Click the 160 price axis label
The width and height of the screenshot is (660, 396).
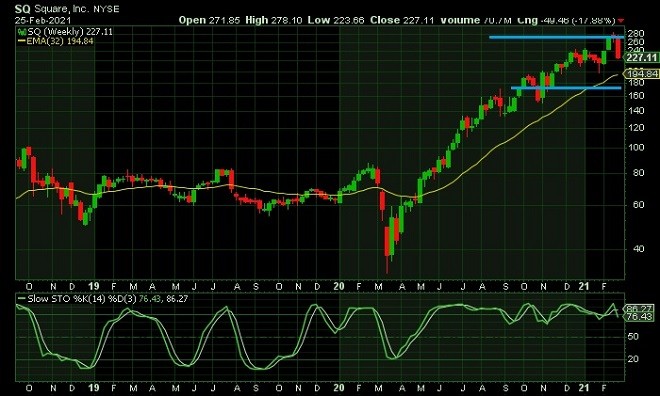tap(636, 96)
